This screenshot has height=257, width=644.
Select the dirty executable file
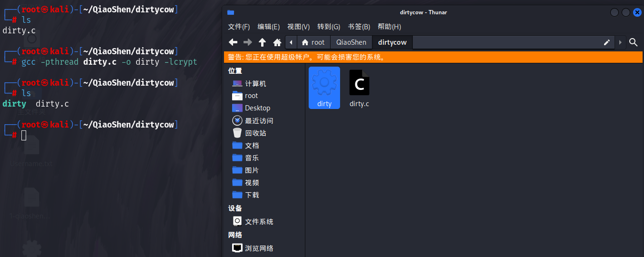click(x=324, y=88)
